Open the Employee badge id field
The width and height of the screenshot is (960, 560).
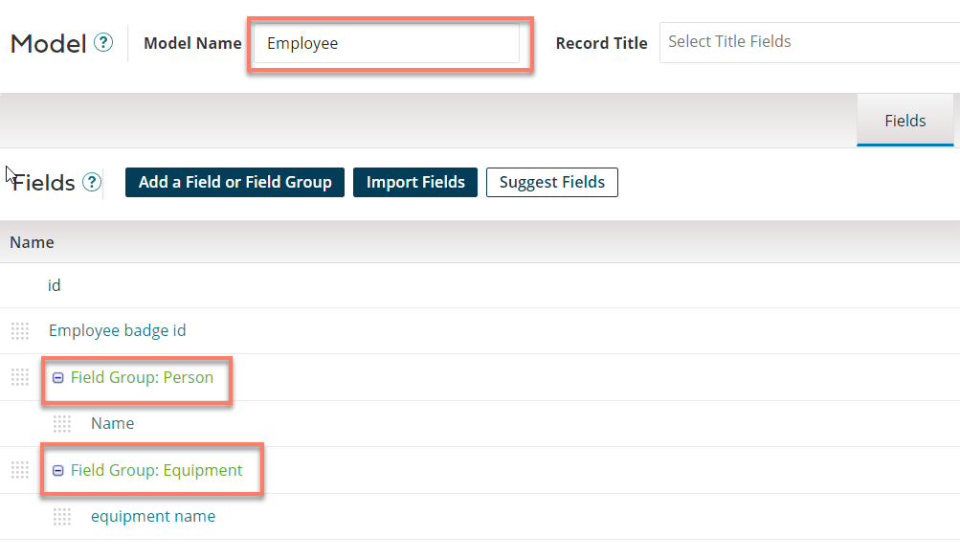tap(117, 330)
